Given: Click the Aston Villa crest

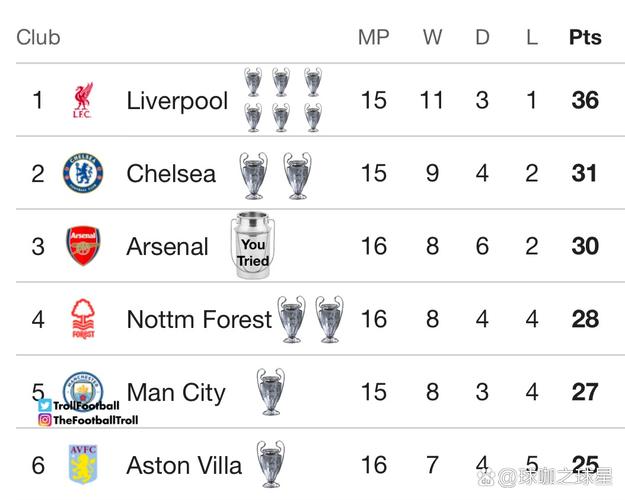Looking at the screenshot, I should point(83,465).
